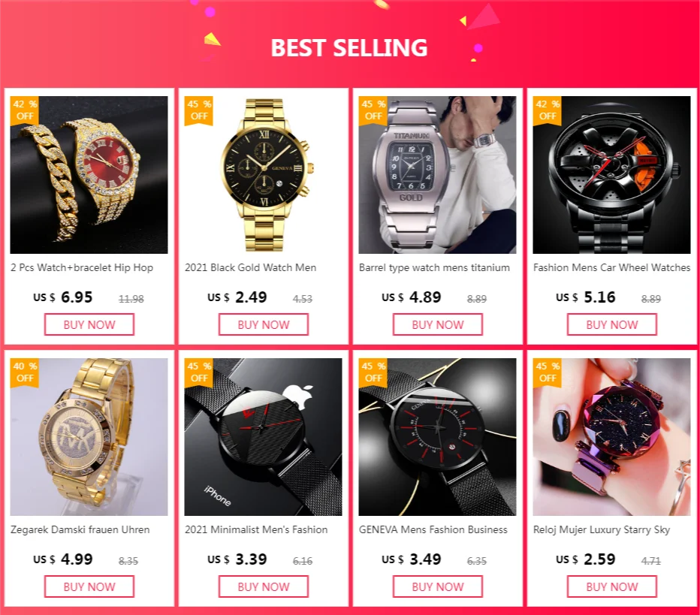700x615 pixels.
Task: Open the red-marker Geneva business watch image
Action: (437, 436)
